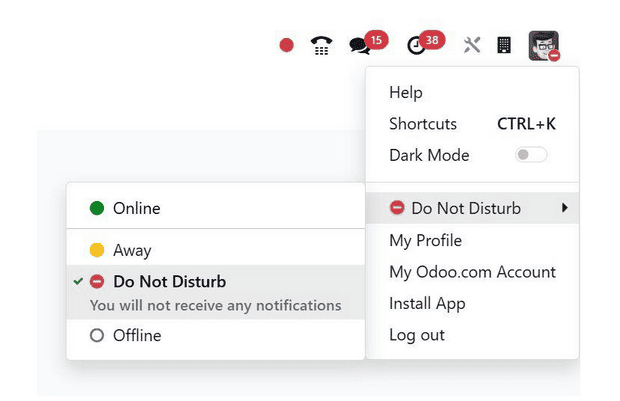This screenshot has height=401, width=620.
Task: Toggle the Dark Mode switch
Action: point(531,155)
